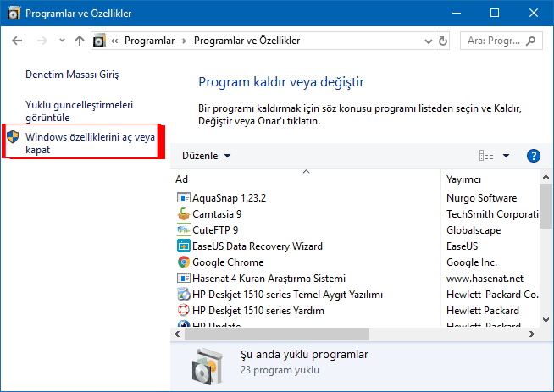Select the Google Chrome entry name
The image size is (554, 392).
tap(228, 262)
